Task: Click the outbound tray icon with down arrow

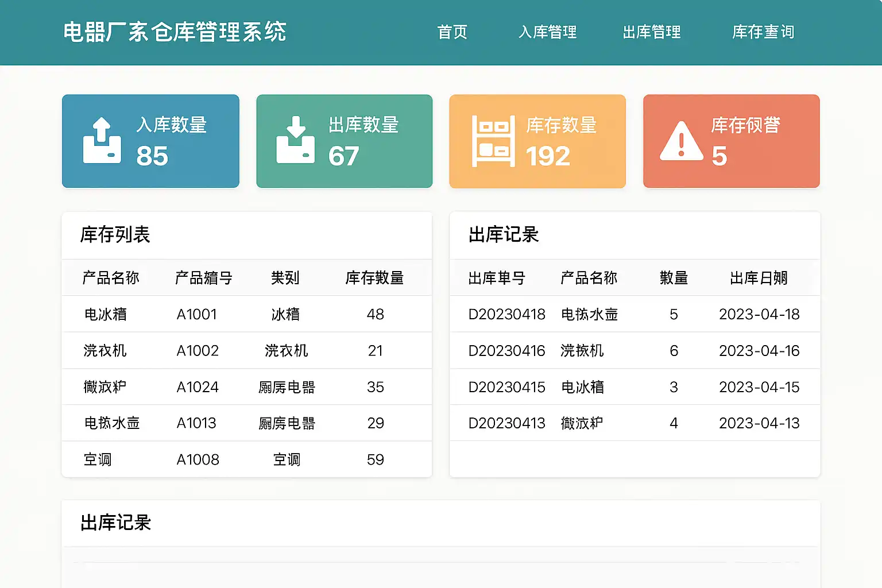Action: 295,141
